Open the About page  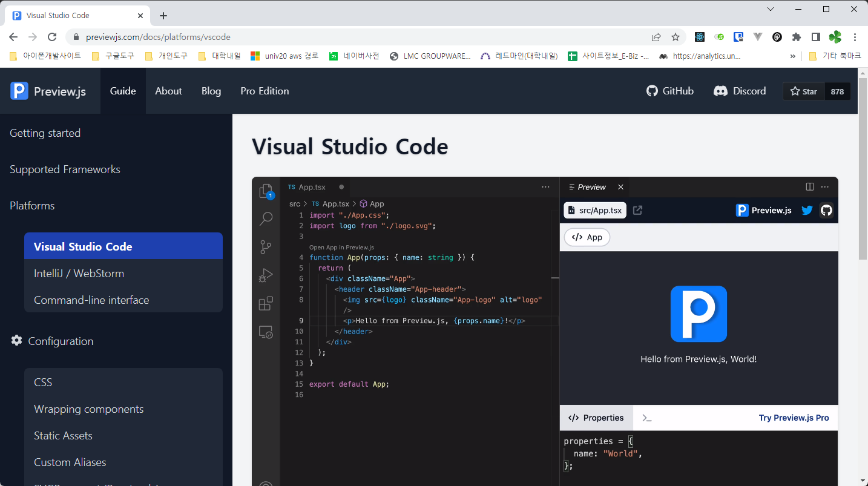click(x=168, y=91)
